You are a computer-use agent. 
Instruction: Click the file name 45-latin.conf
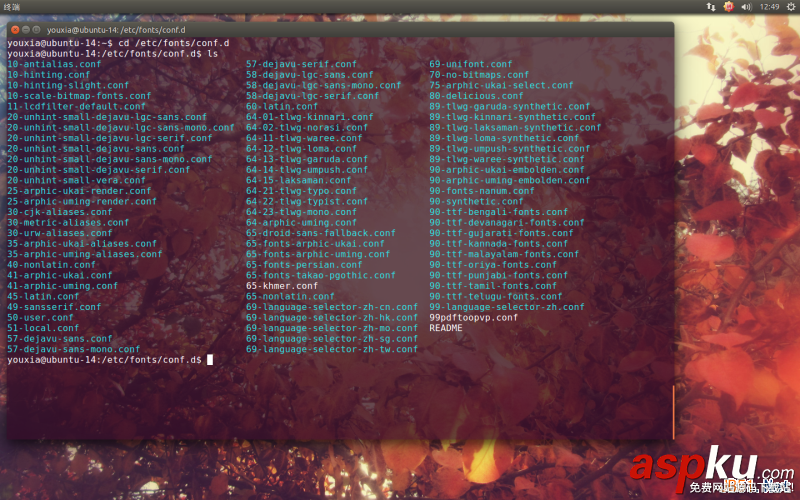[43, 296]
